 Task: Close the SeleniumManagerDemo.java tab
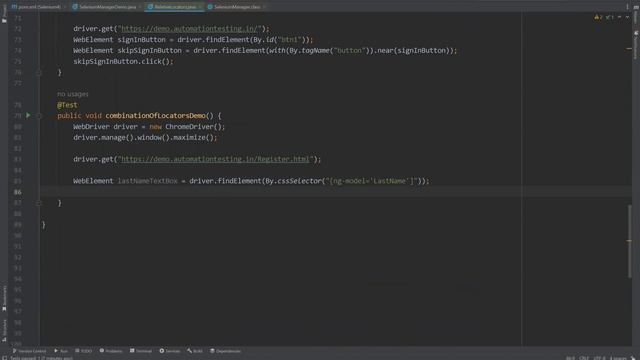coord(140,7)
